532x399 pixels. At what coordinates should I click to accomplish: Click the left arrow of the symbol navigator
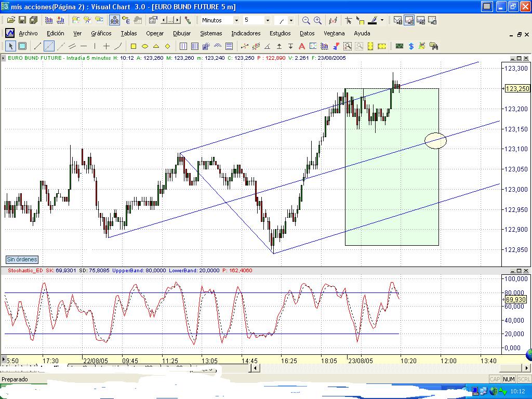[x=164, y=20]
